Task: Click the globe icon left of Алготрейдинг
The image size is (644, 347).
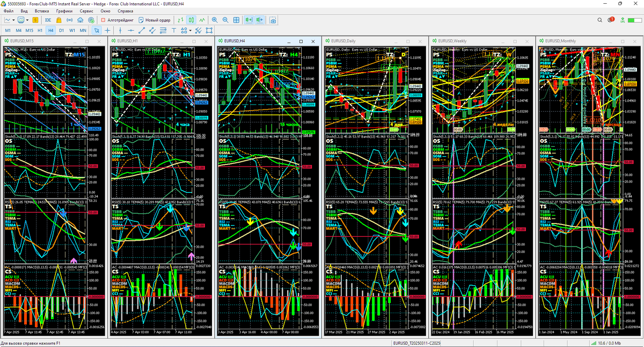Action: pyautogui.click(x=91, y=20)
